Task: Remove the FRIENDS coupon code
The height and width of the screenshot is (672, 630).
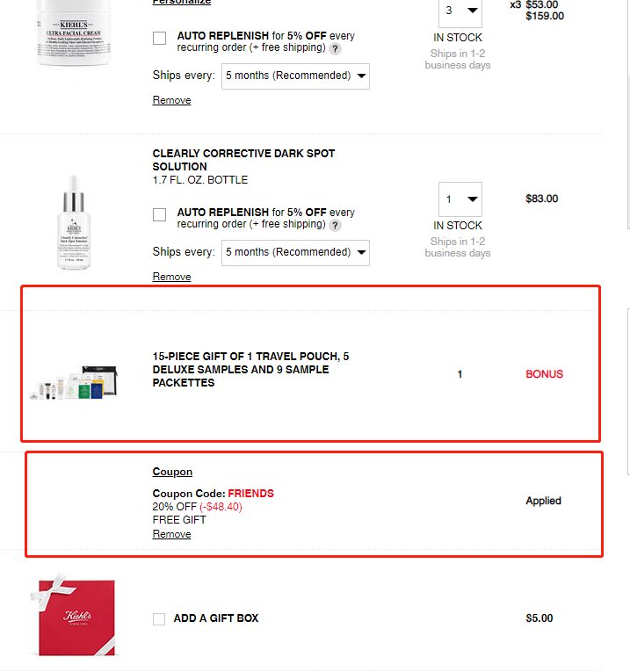Action: click(x=172, y=534)
